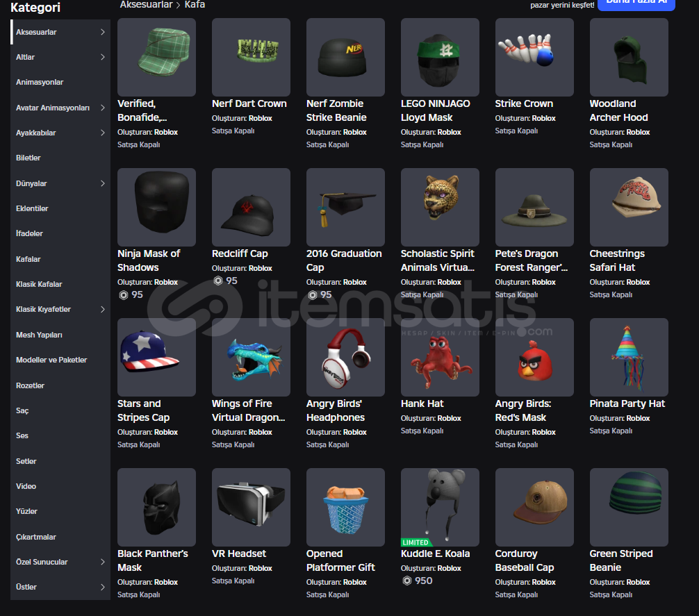View the Wings of Fire Virtual Dragon image

(x=251, y=357)
